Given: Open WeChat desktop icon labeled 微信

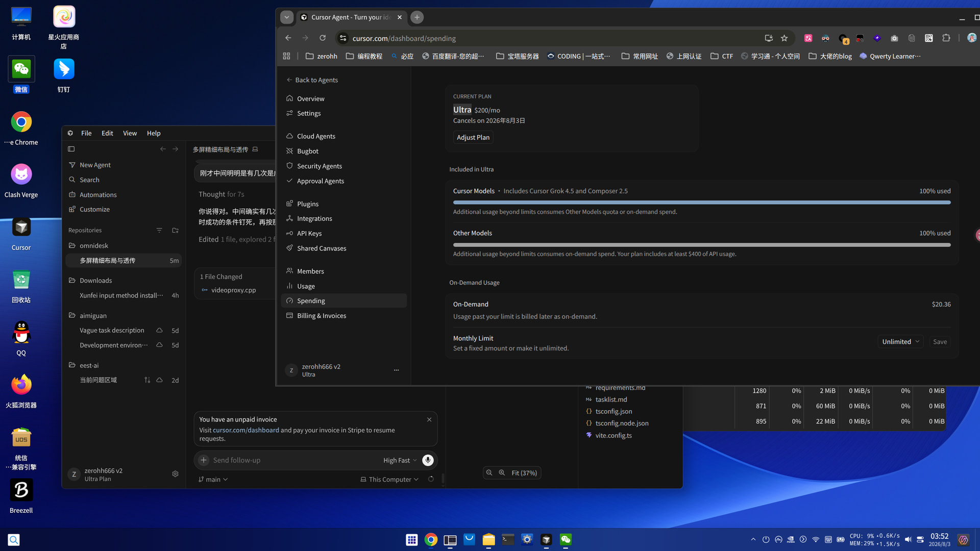Looking at the screenshot, I should click(21, 75).
